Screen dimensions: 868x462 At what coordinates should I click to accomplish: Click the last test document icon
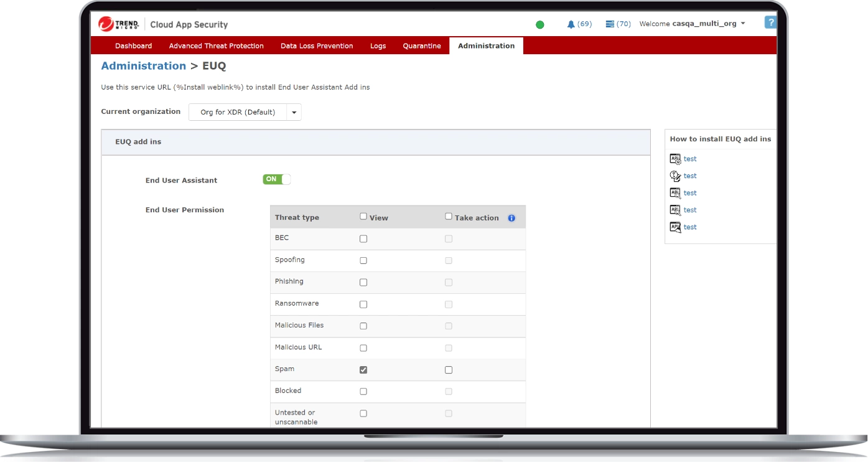(675, 227)
